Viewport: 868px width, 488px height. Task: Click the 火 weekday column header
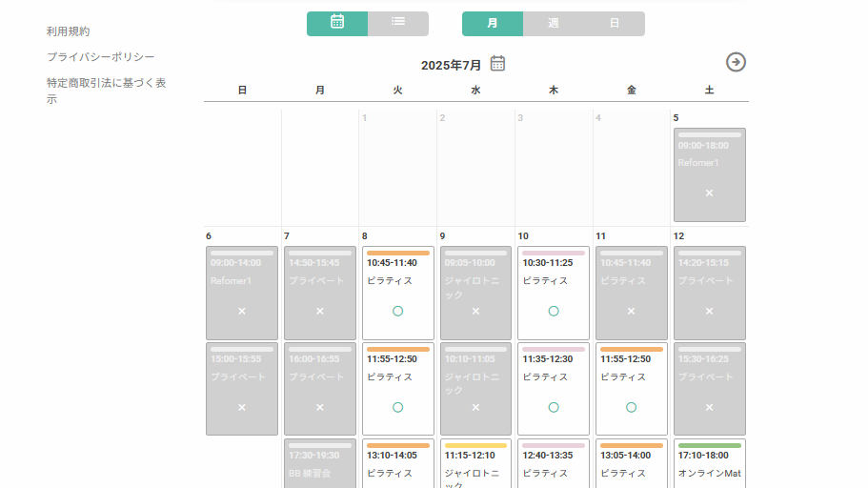[397, 91]
